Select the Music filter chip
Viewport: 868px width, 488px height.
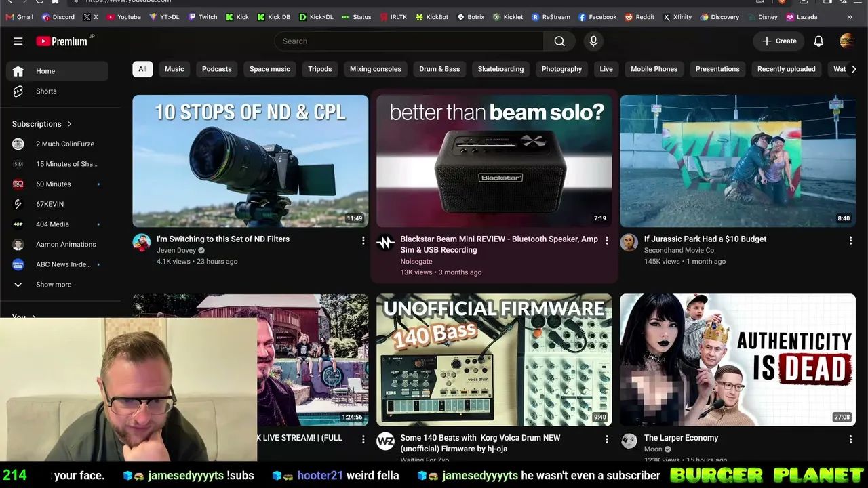click(x=174, y=69)
